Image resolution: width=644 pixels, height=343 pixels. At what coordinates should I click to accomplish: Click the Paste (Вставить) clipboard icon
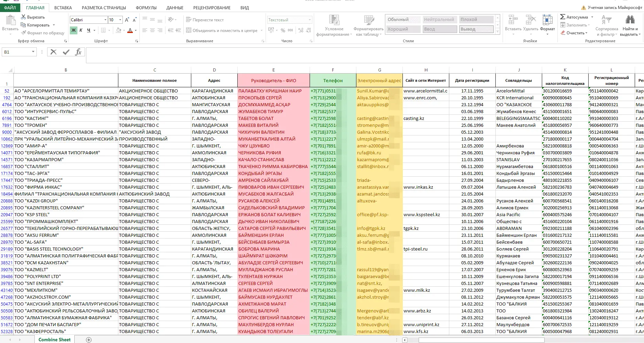tap(10, 21)
